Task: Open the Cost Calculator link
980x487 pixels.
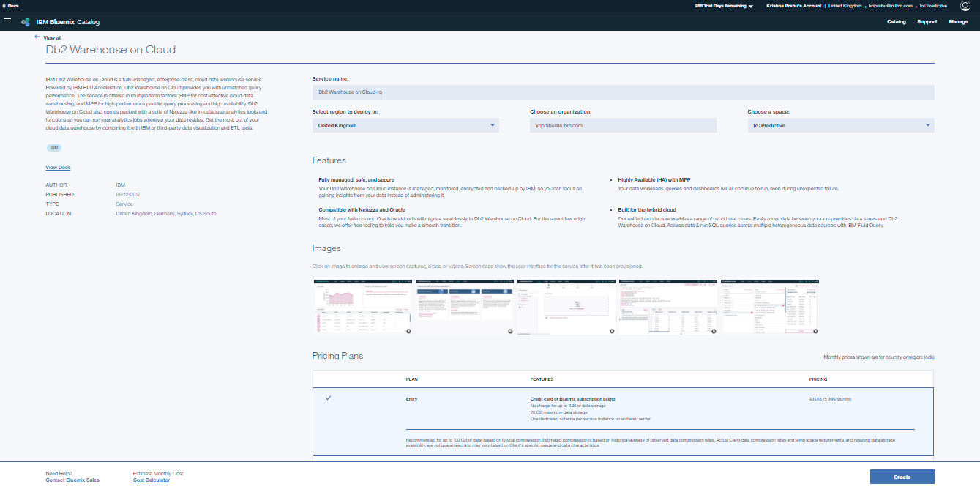Action: (x=152, y=480)
